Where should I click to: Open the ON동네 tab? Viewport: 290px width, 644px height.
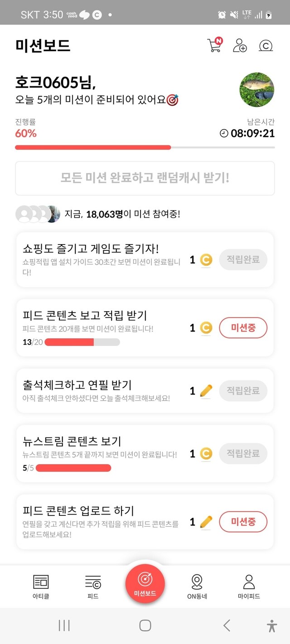197,586
